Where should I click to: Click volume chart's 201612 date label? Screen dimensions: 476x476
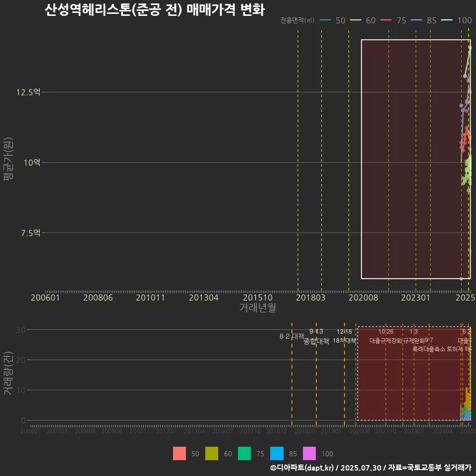(x=277, y=431)
